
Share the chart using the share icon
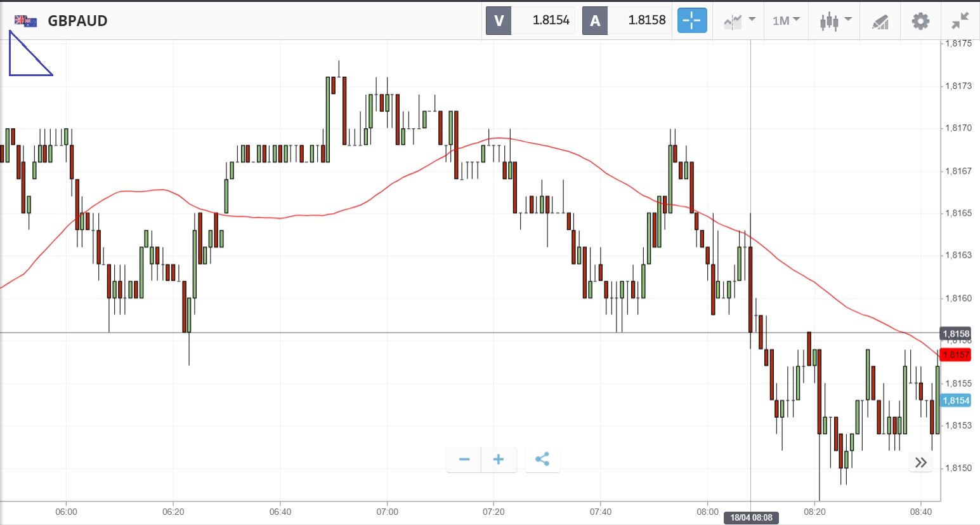542,460
